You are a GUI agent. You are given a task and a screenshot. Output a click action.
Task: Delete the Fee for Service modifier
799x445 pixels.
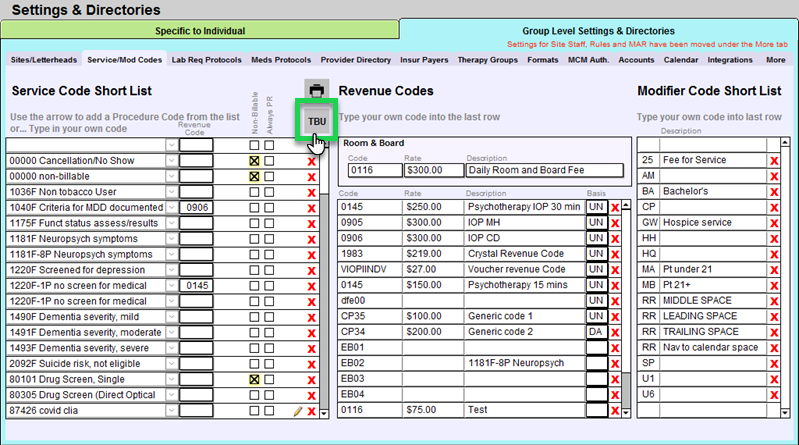tap(774, 161)
